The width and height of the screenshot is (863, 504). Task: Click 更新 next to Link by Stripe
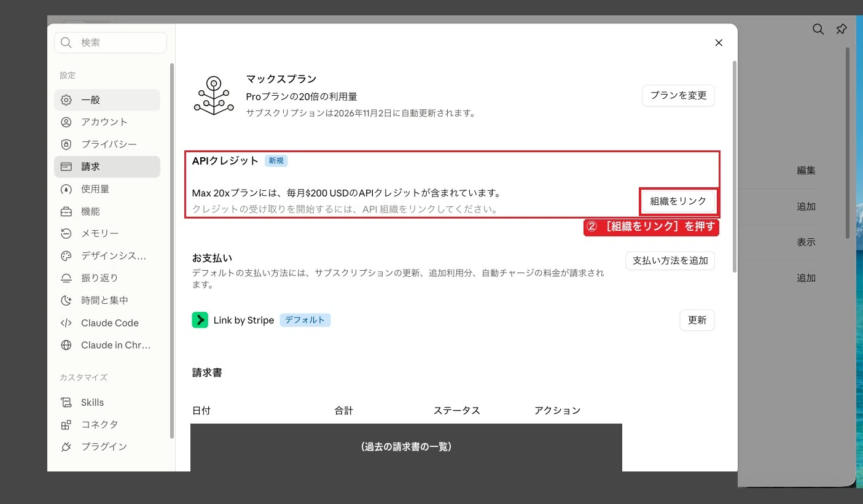pyautogui.click(x=697, y=320)
